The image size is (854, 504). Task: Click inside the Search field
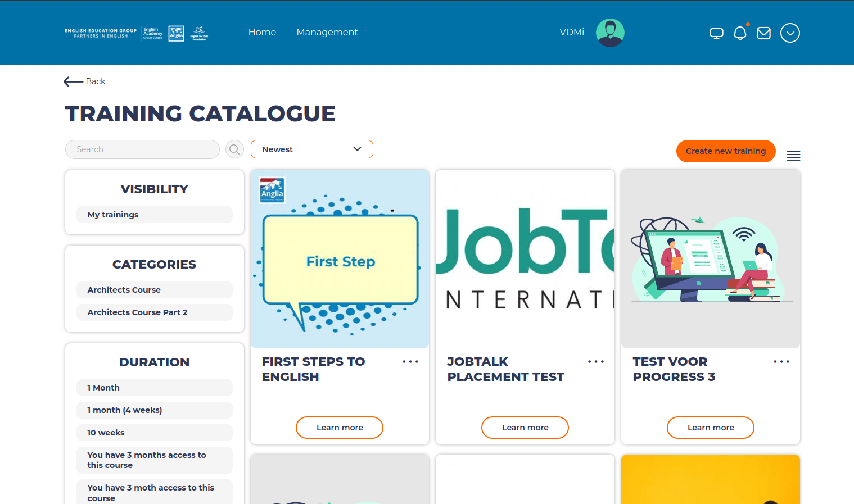coord(142,149)
